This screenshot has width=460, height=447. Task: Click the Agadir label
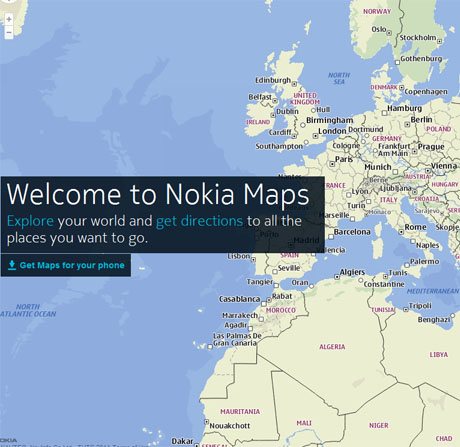click(x=236, y=325)
